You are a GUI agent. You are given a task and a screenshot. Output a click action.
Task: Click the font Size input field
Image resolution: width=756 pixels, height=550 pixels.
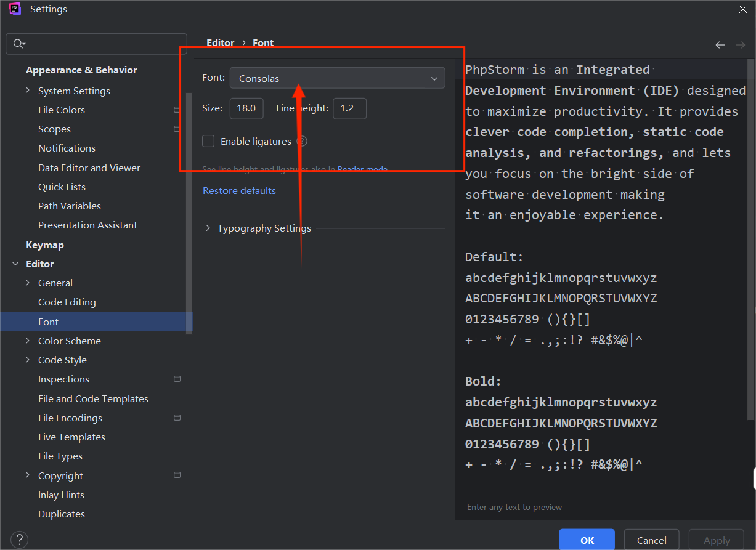tap(246, 108)
